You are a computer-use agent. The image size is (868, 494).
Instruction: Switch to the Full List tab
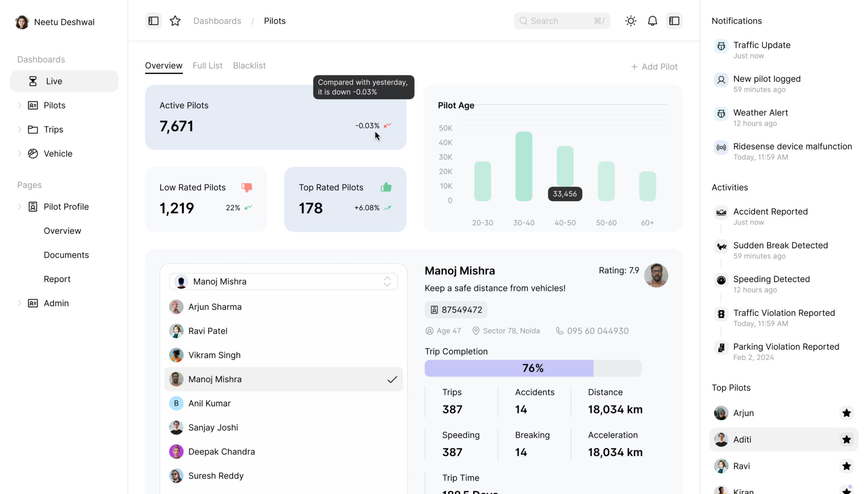point(208,65)
